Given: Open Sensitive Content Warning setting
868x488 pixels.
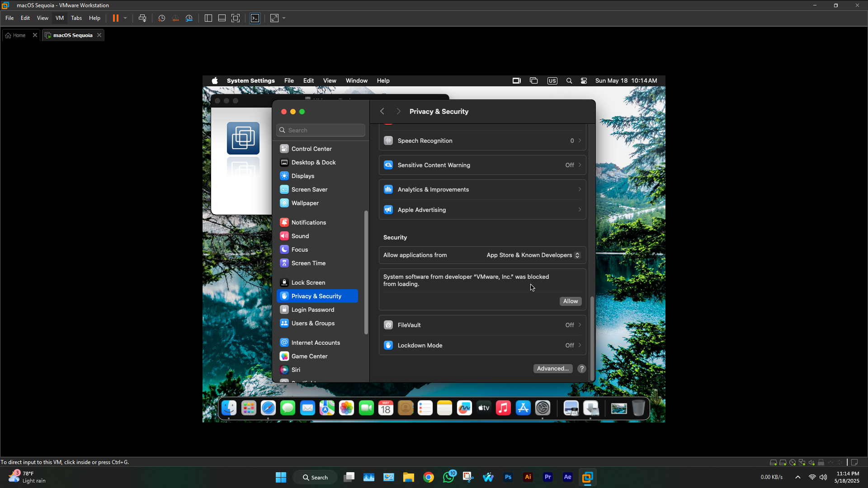Looking at the screenshot, I should coord(482,165).
